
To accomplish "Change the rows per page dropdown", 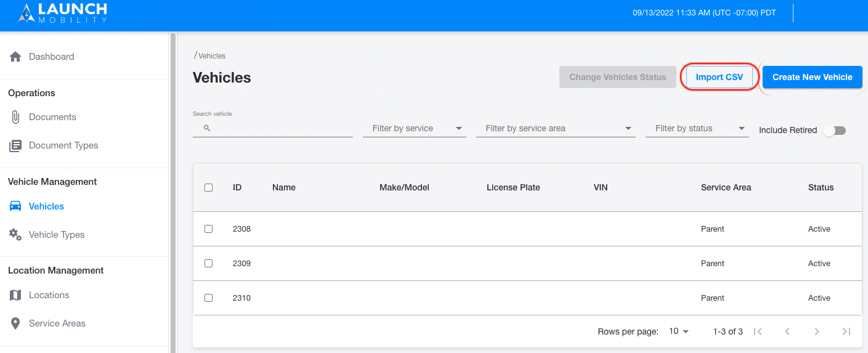I will (679, 331).
